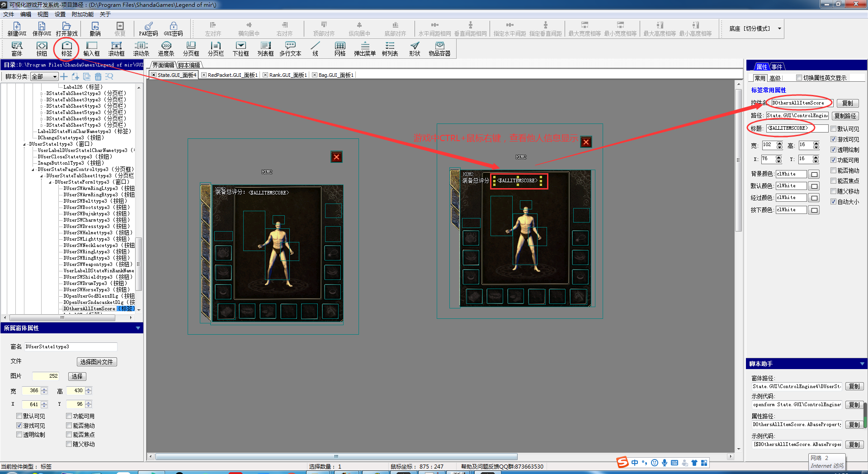Open the 底座 切分模式 dropdown arrow
This screenshot has width=868, height=474.
[x=779, y=28]
